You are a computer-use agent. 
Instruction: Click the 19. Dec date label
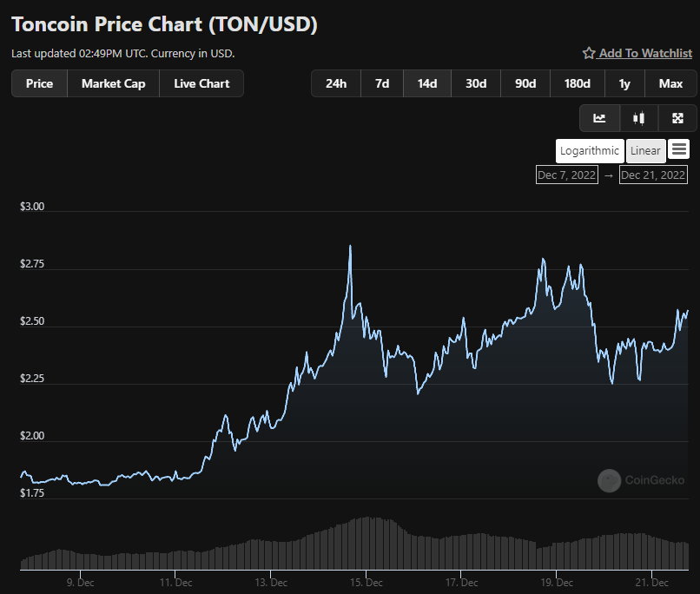click(x=557, y=583)
